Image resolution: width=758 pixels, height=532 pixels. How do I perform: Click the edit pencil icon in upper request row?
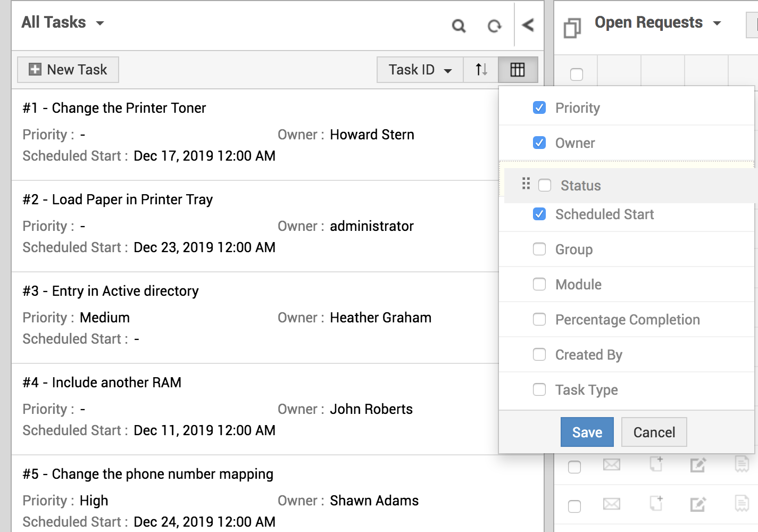(698, 465)
